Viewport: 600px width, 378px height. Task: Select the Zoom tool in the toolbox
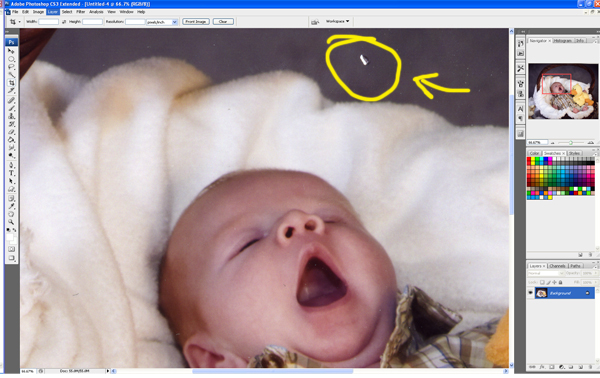click(11, 222)
